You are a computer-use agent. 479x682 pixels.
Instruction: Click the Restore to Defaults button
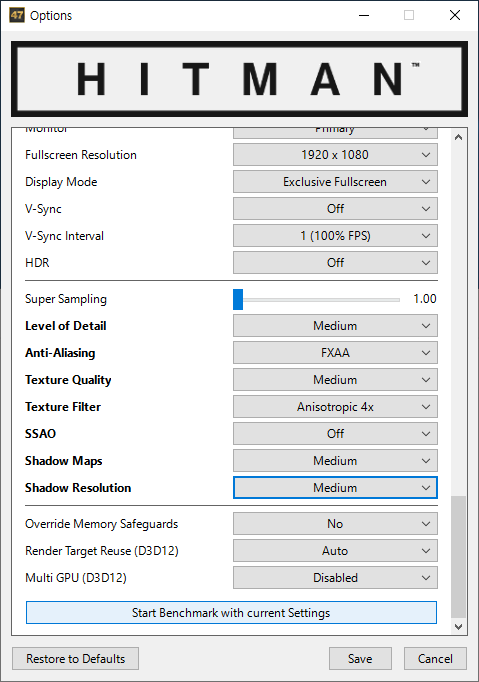[75, 659]
